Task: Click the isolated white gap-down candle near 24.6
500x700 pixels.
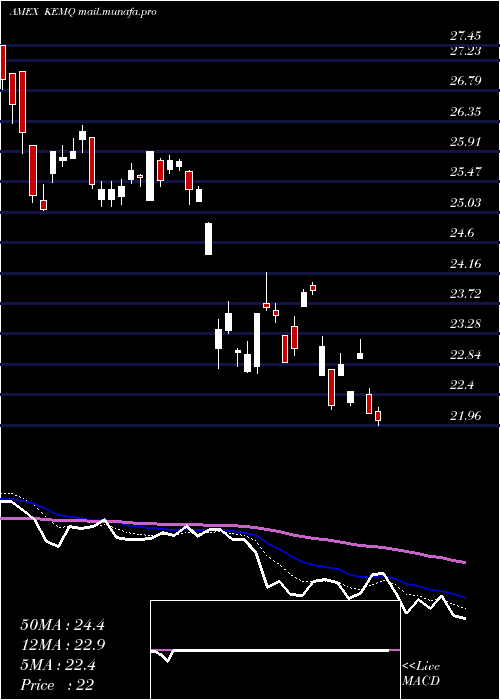Action: [x=208, y=239]
